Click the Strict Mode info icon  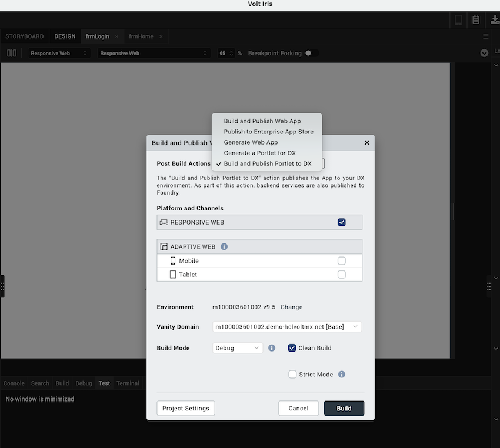[342, 374]
